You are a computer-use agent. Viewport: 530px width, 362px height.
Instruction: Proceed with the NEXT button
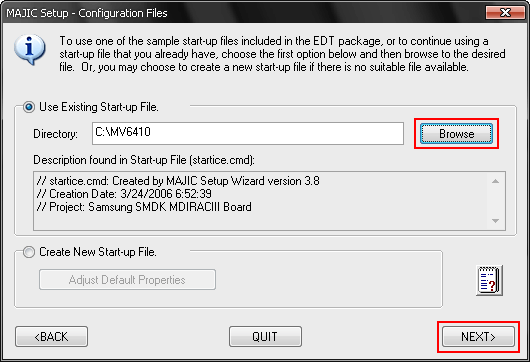(x=478, y=337)
